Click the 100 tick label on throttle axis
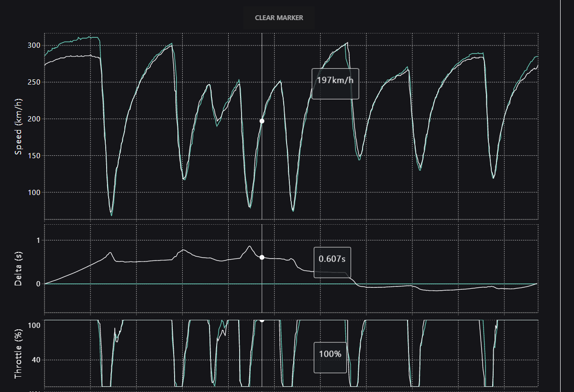Viewport: 574px width, 392px height. pos(34,326)
